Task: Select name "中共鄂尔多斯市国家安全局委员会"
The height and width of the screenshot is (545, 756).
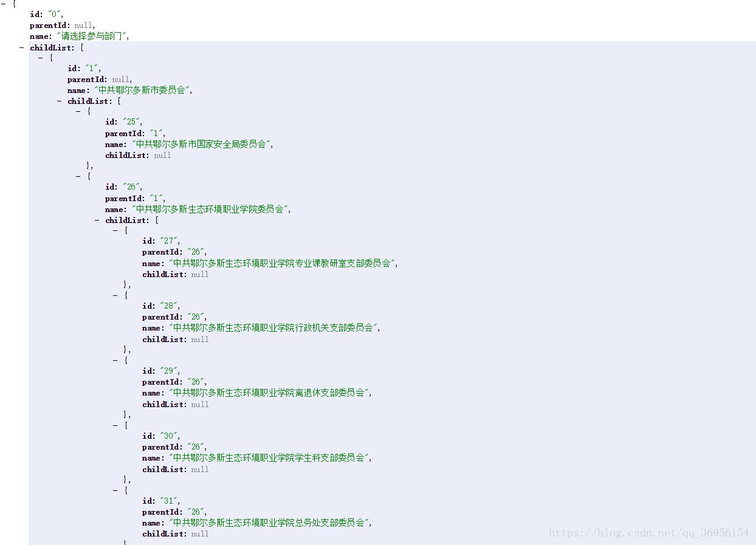Action: pyautogui.click(x=201, y=145)
